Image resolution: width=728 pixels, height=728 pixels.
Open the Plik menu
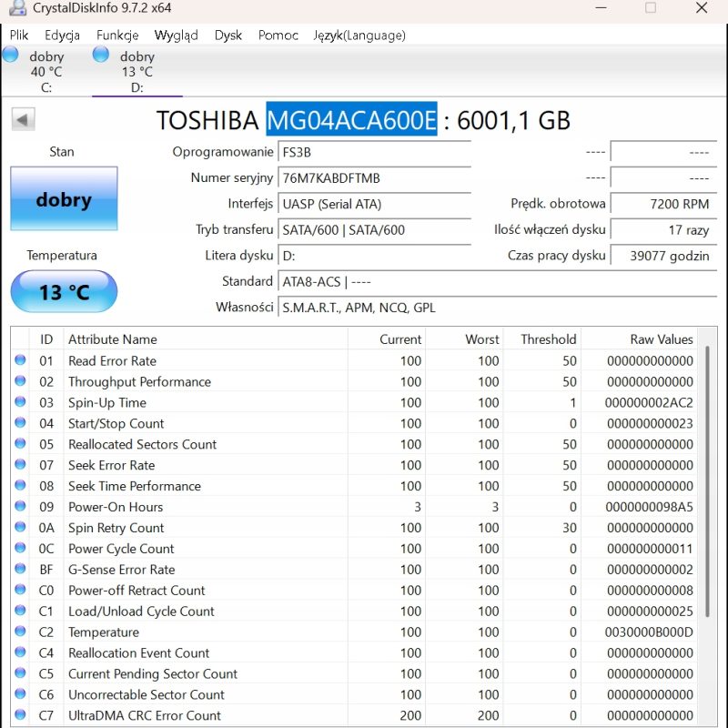[x=19, y=35]
